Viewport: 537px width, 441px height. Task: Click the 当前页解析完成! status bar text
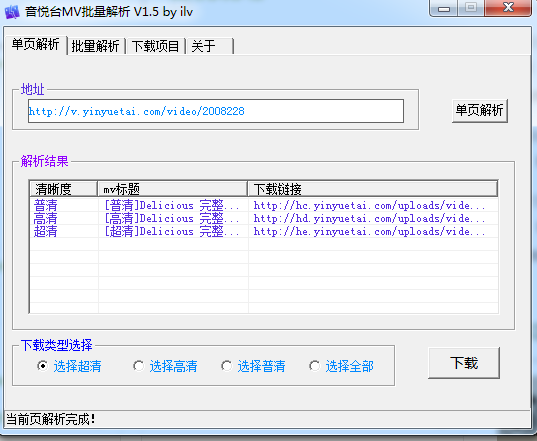pos(51,419)
